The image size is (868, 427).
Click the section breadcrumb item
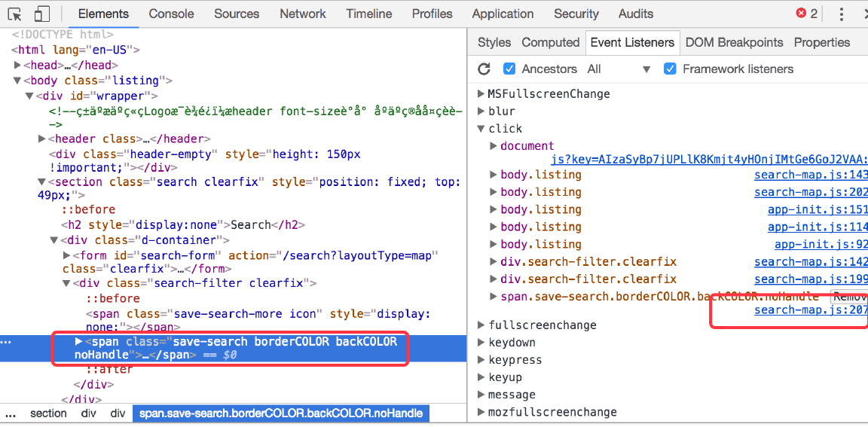(x=49, y=413)
